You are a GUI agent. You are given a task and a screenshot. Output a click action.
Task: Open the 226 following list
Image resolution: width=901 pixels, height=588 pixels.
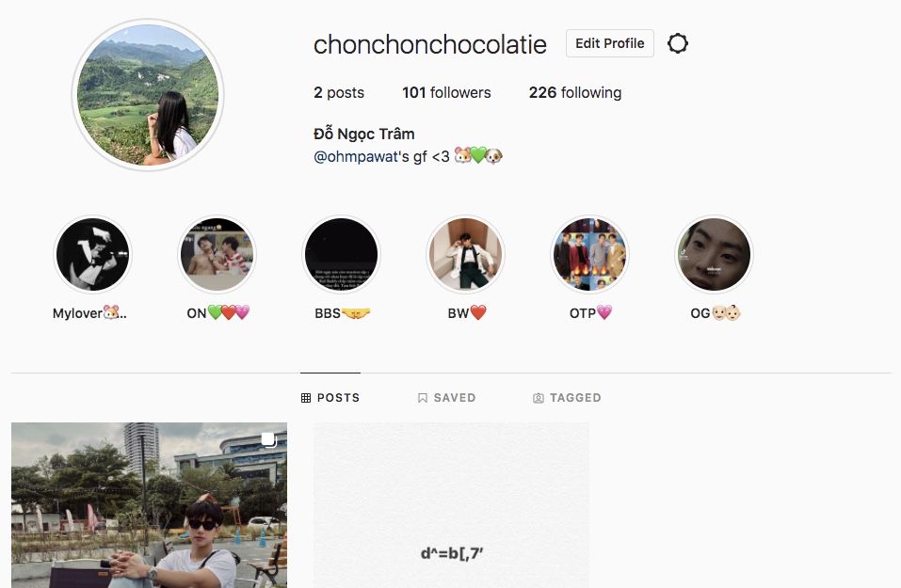coord(575,92)
